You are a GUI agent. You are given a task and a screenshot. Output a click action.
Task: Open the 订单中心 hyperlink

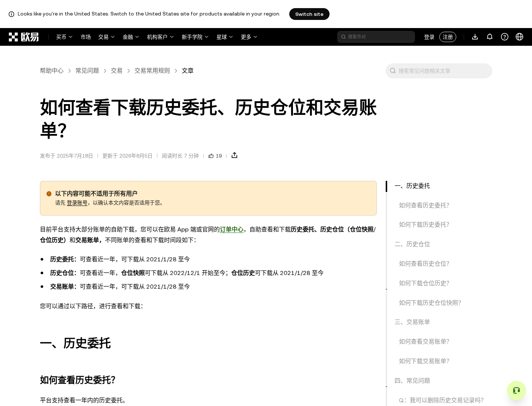(x=232, y=229)
